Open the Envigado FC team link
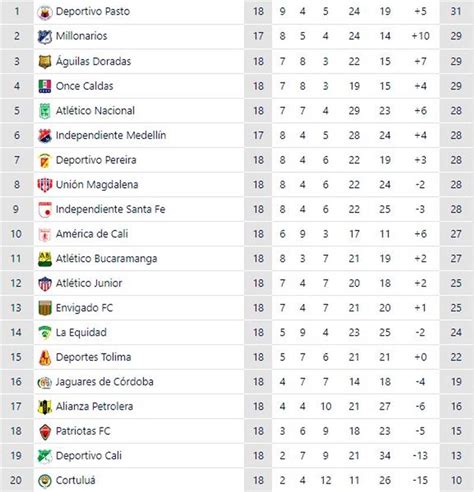 click(84, 308)
